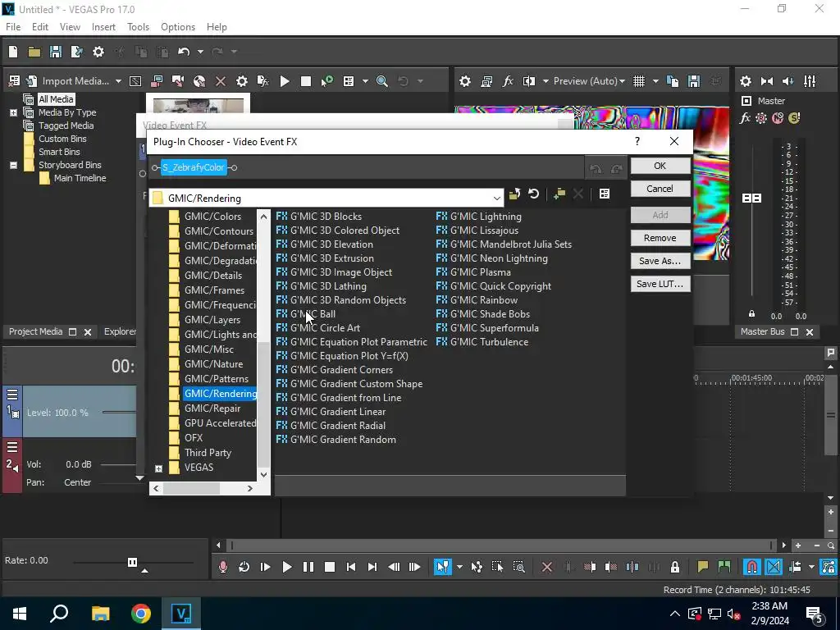The height and width of the screenshot is (630, 840).
Task: Refresh plug-in list icon
Action: (533, 194)
